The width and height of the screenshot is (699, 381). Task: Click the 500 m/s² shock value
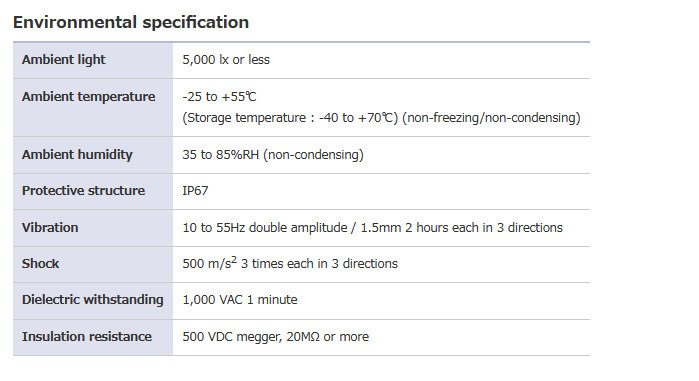(290, 263)
